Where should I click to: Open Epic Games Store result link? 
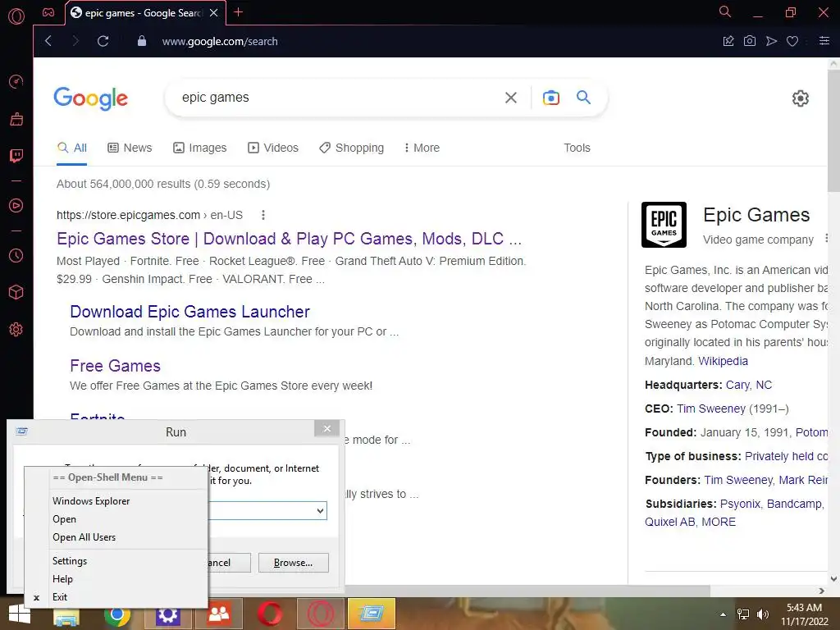pos(289,239)
